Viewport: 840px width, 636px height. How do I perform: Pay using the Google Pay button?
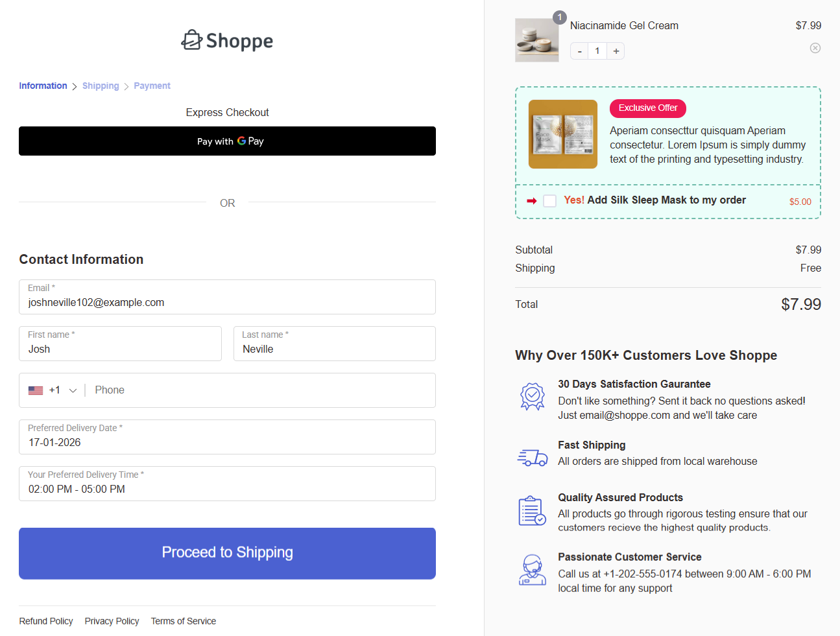tap(227, 141)
